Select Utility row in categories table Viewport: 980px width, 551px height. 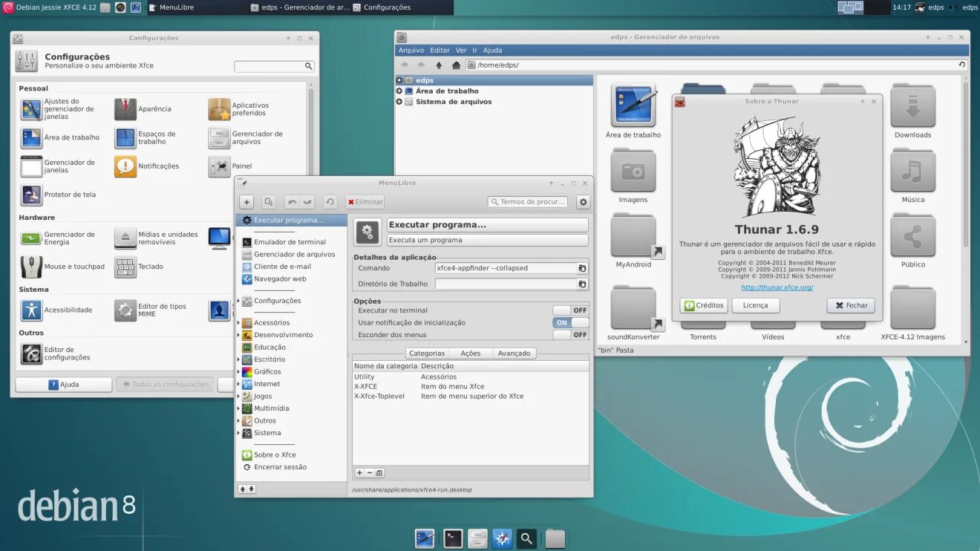pyautogui.click(x=471, y=377)
